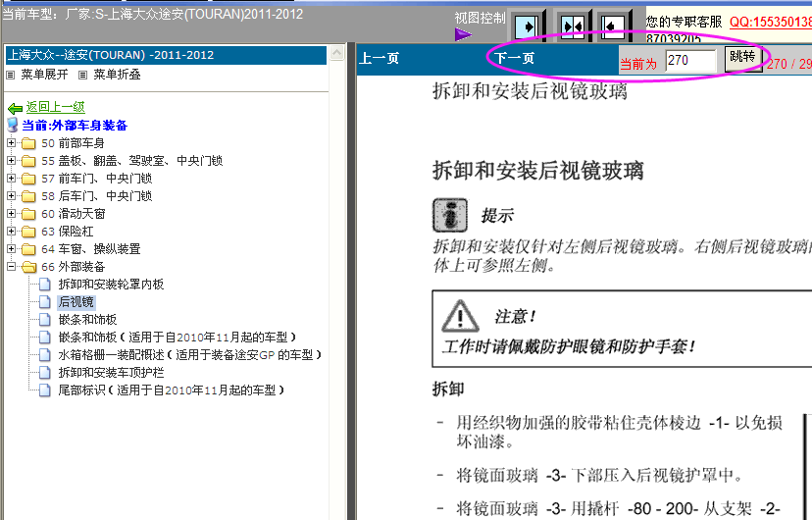
Task: Open the 拆卸和安装轮罩内板 page
Action: tap(111, 285)
